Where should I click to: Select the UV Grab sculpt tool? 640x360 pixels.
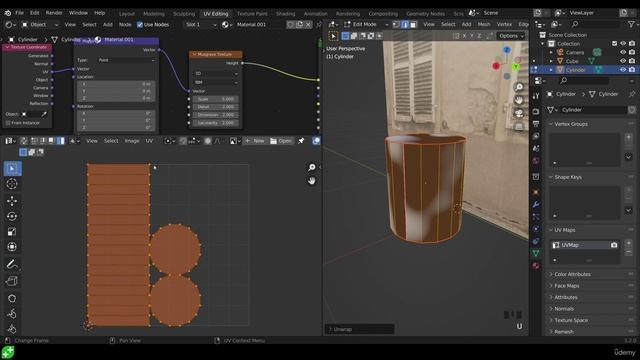[x=12, y=298]
